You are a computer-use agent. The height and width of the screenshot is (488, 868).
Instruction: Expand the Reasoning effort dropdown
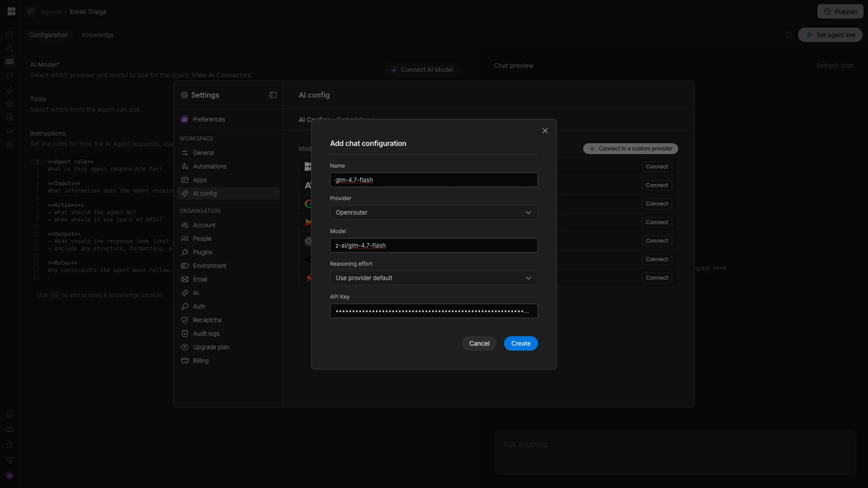tap(434, 278)
